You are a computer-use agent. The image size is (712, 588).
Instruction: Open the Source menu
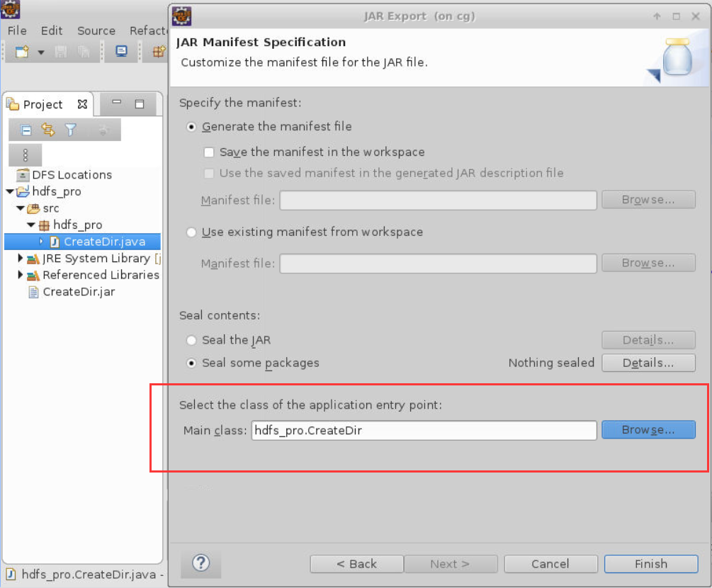coord(96,30)
